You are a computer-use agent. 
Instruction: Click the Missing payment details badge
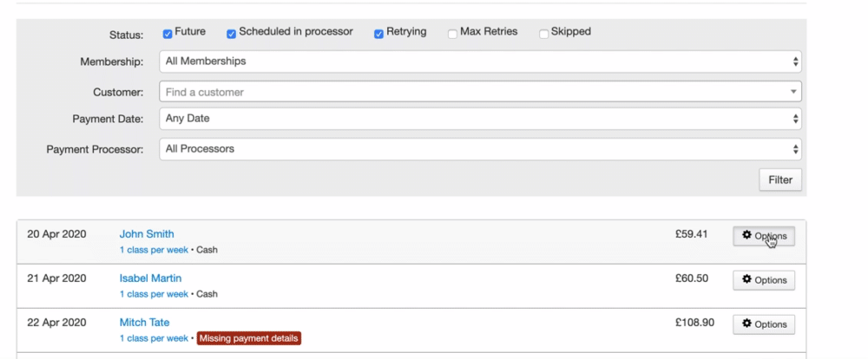click(248, 338)
